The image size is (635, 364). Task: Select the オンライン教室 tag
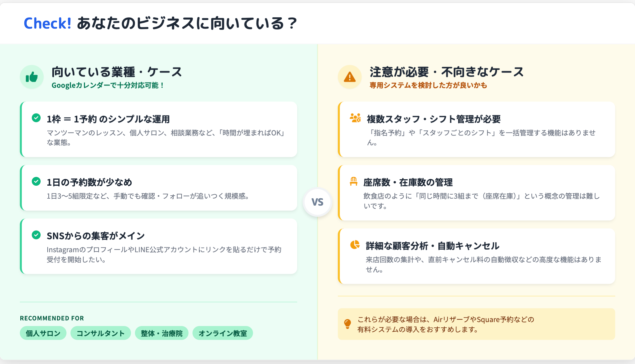223,333
